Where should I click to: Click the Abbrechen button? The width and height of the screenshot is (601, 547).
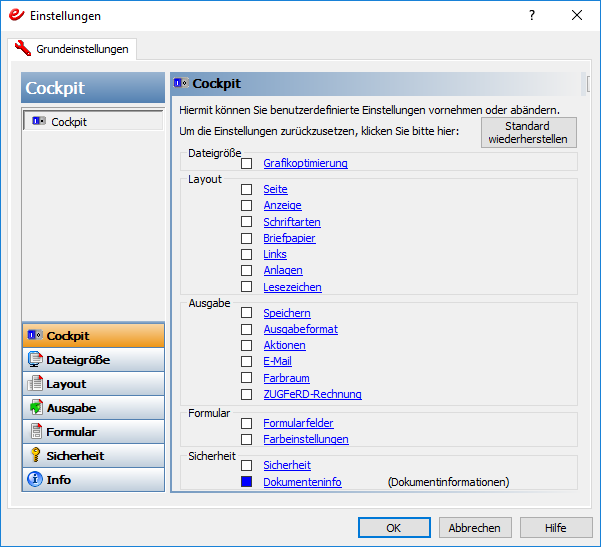click(475, 528)
